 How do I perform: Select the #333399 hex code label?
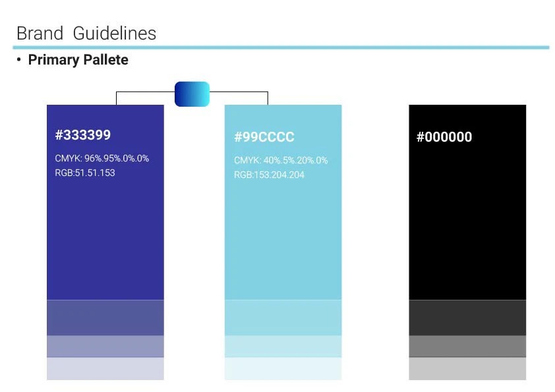coord(83,135)
